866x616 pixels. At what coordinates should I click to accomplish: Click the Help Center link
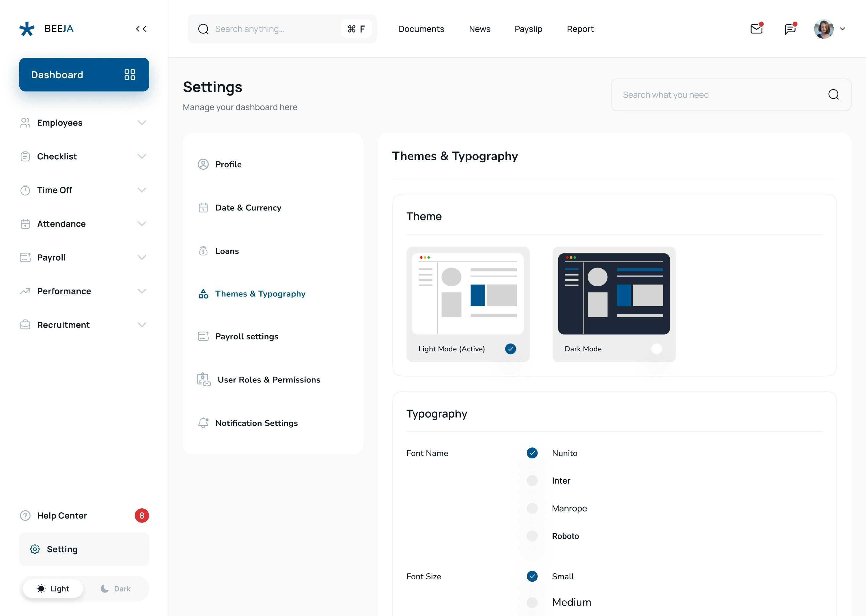click(x=62, y=516)
